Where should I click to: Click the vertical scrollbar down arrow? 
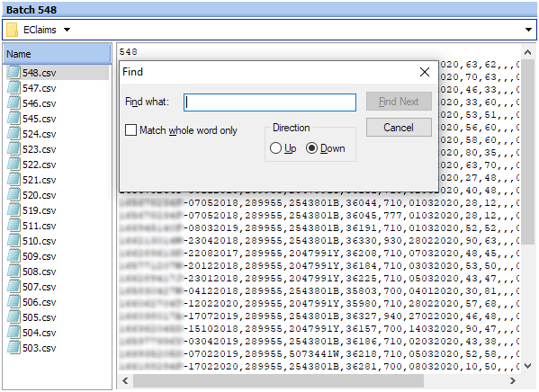pyautogui.click(x=527, y=366)
